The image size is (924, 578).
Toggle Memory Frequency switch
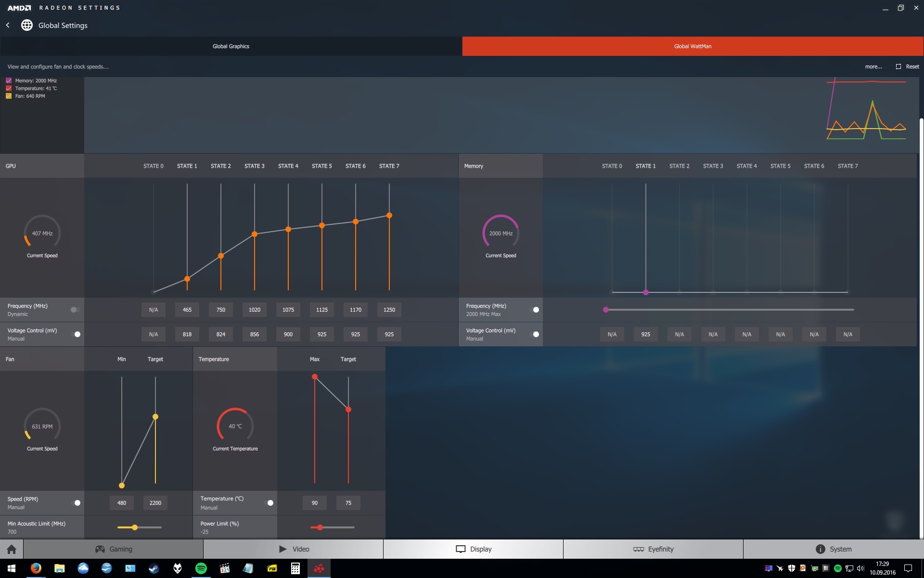pos(535,310)
